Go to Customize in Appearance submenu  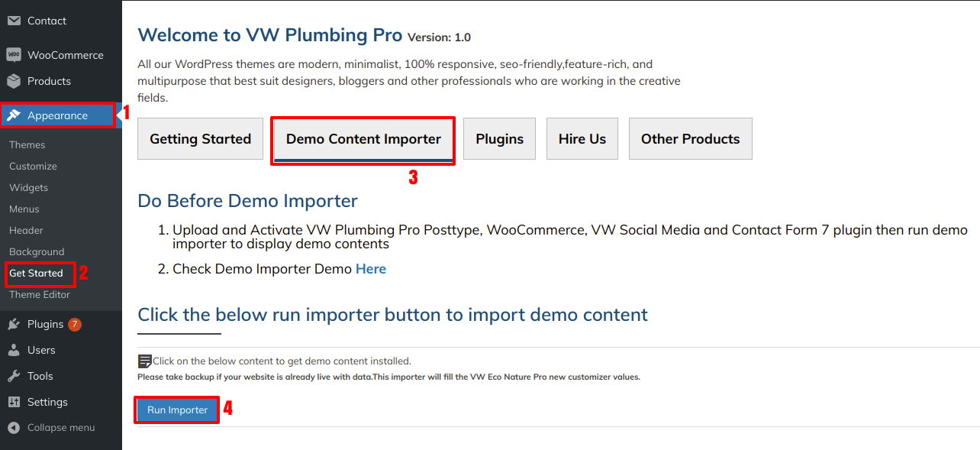tap(33, 167)
